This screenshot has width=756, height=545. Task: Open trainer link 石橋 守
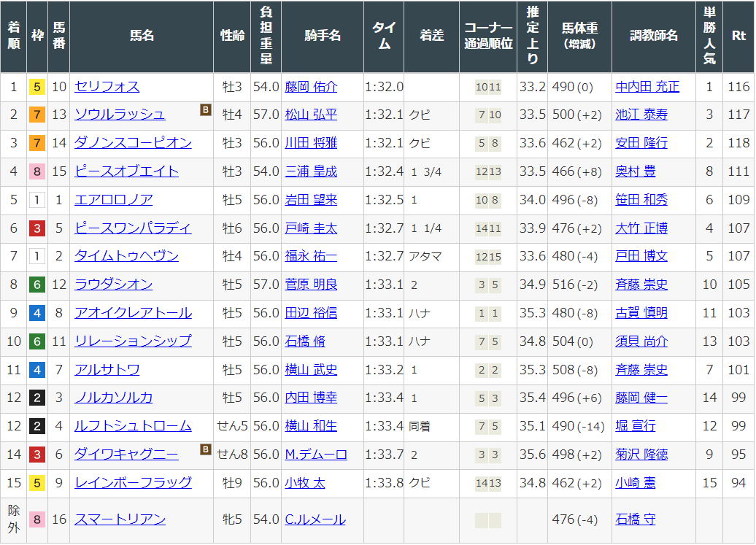point(636,519)
